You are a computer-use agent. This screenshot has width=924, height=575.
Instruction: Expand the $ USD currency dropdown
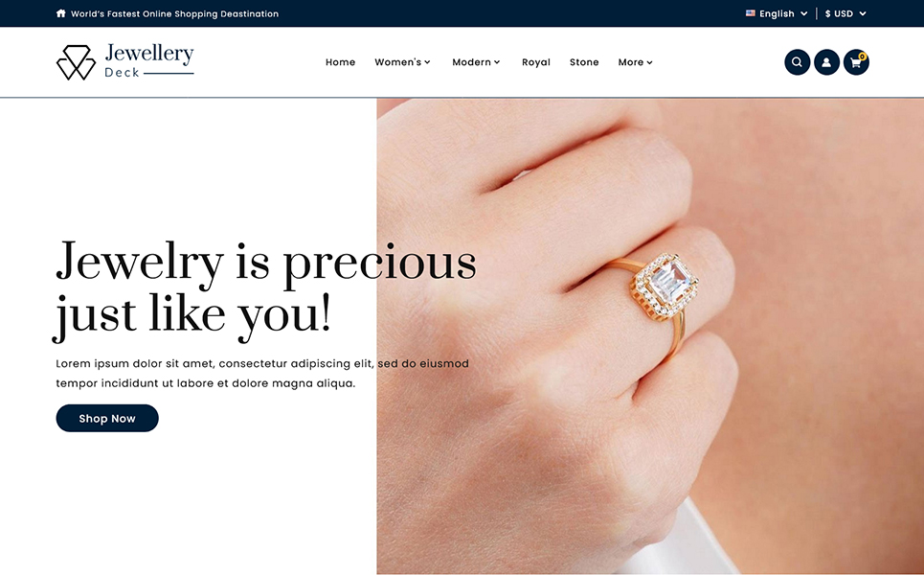tap(845, 13)
